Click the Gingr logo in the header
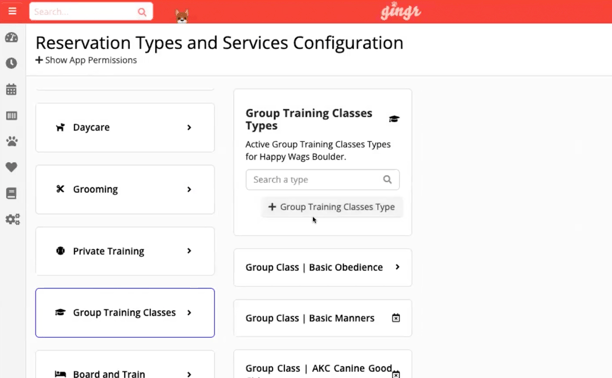This screenshot has height=378, width=612. [401, 12]
